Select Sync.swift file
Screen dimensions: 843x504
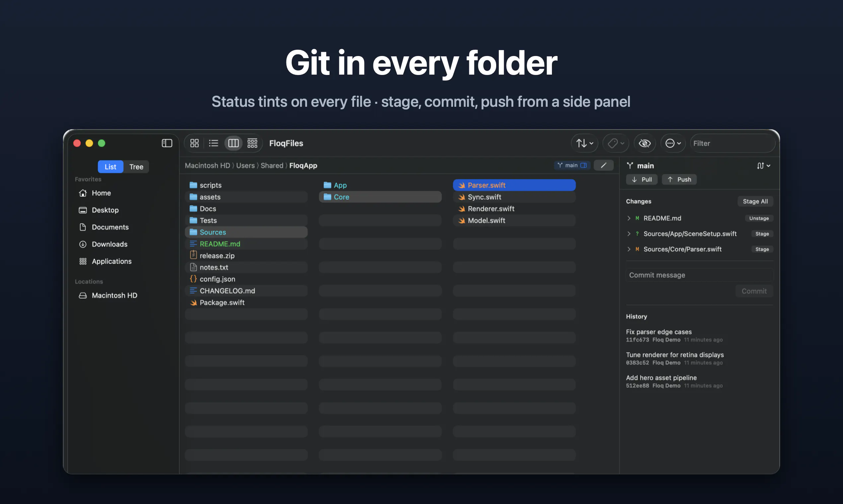point(514,197)
